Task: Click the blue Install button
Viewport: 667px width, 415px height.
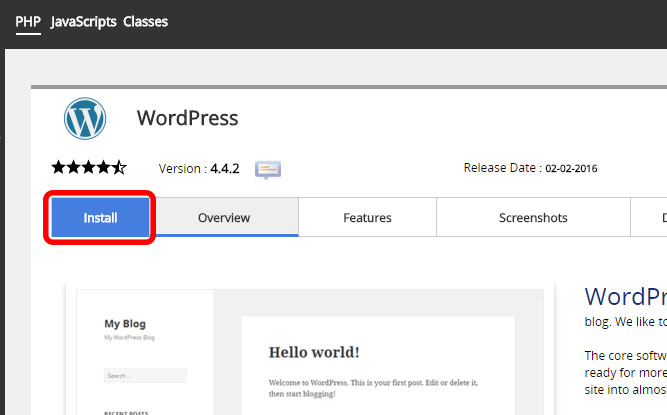Action: click(100, 218)
